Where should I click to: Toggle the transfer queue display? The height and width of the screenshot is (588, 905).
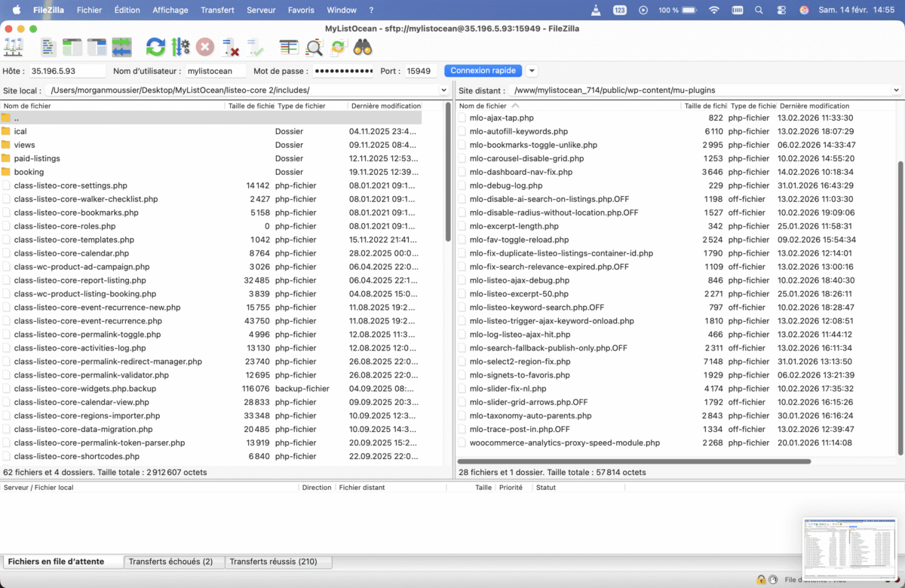pos(121,47)
